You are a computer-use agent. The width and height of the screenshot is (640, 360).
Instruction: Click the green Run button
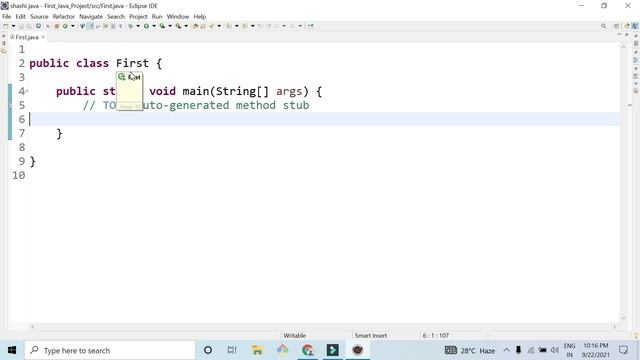point(146,26)
